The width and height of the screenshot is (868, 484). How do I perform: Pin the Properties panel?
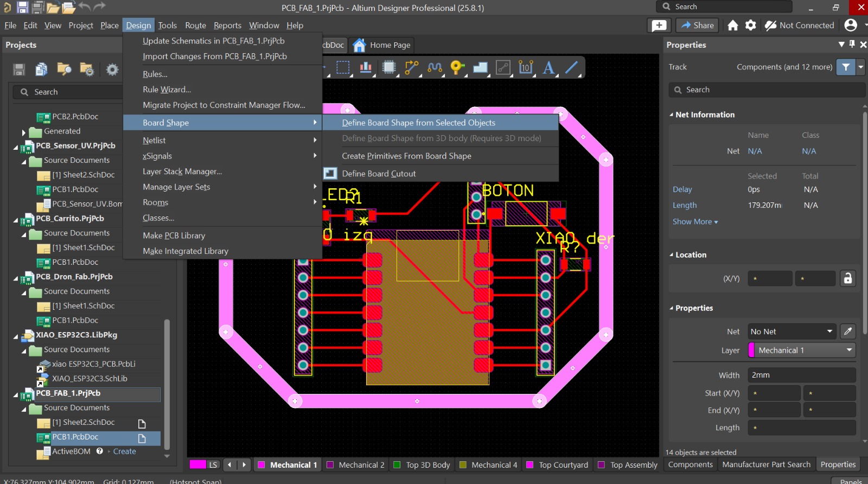pos(852,44)
